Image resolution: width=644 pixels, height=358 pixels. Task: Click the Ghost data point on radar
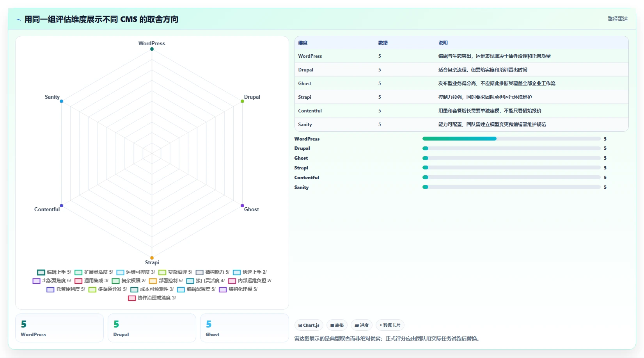click(x=242, y=205)
